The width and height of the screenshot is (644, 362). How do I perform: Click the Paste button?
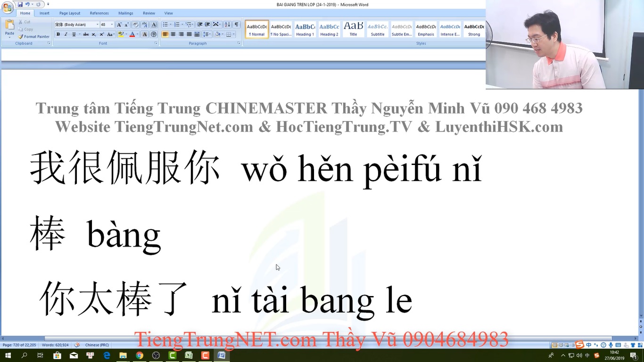9,28
